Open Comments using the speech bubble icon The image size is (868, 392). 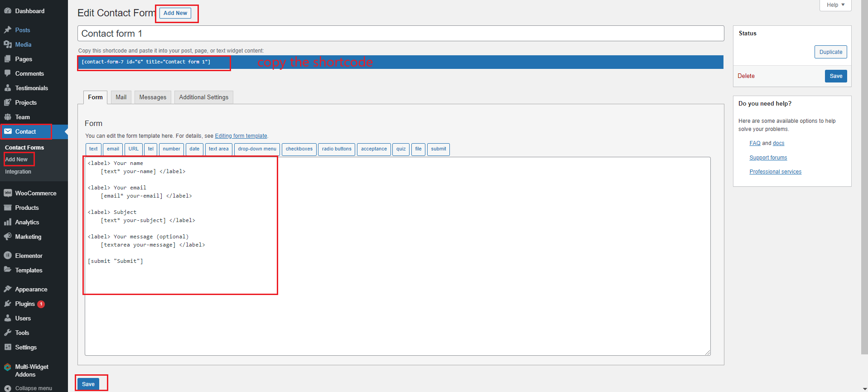point(8,73)
